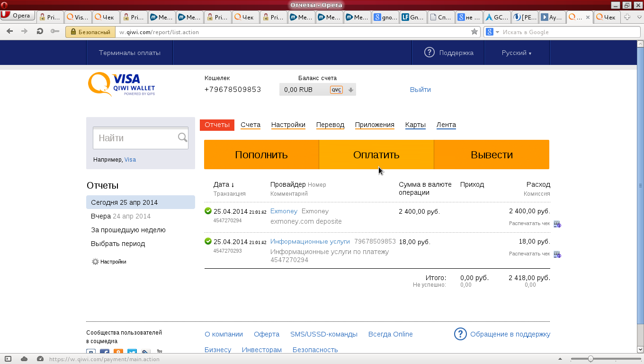Click the magnifier icon in the Найти box
The image size is (644, 364).
click(x=182, y=137)
